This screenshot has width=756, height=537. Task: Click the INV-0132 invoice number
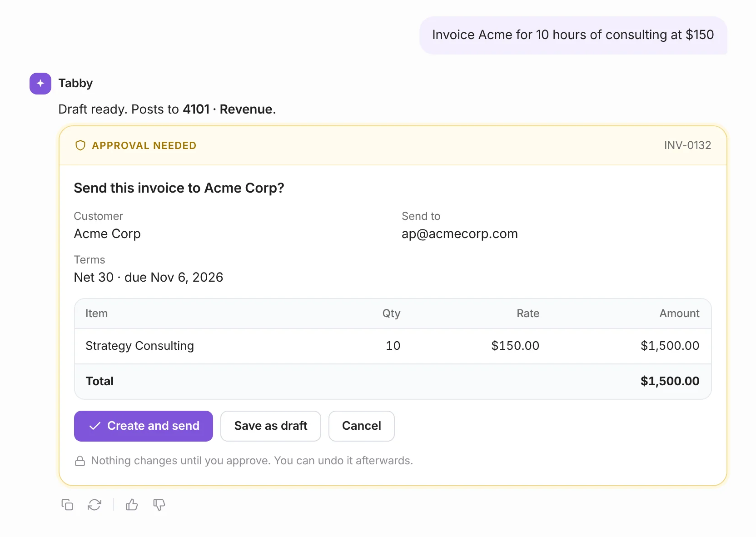tap(687, 145)
